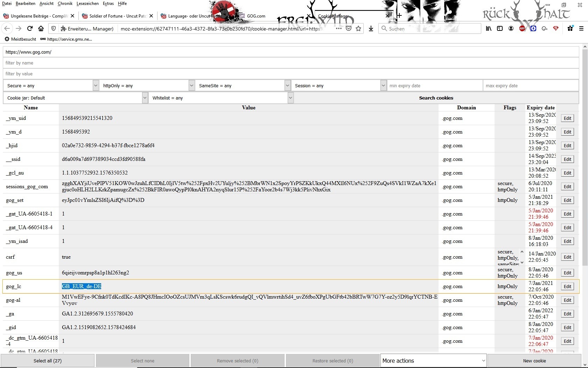This screenshot has height=368, width=588.
Task: Click the gog_set value eyJpc01vYmlsZSI6IjAifQ%3D%3D
Action: pyautogui.click(x=103, y=200)
